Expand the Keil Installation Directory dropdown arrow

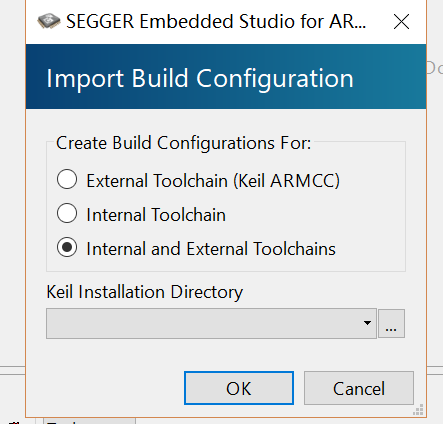pos(367,323)
